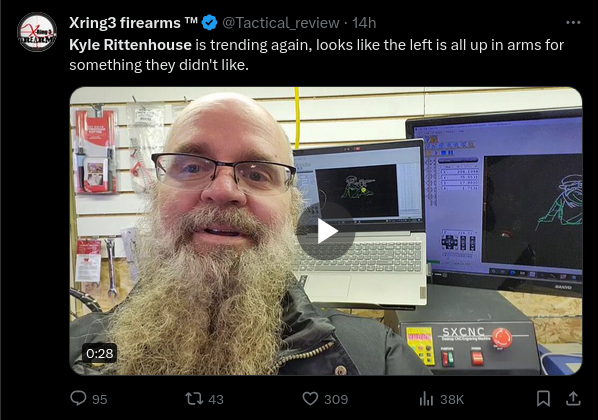Repost using the retweet icon

pos(194,399)
